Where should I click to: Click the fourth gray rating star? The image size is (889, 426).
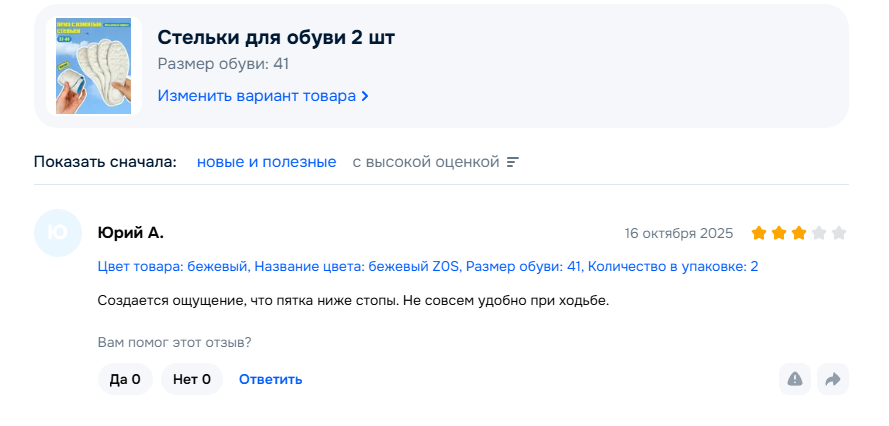pos(819,233)
